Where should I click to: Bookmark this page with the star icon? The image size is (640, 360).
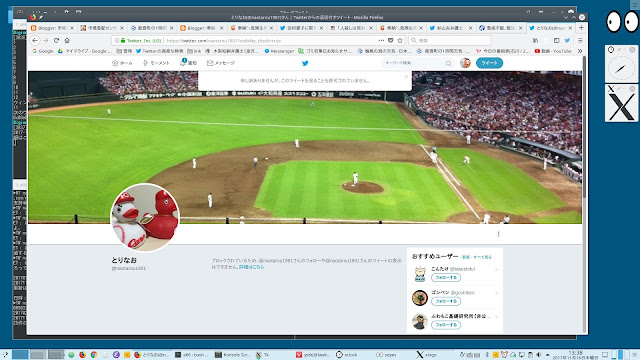400,40
